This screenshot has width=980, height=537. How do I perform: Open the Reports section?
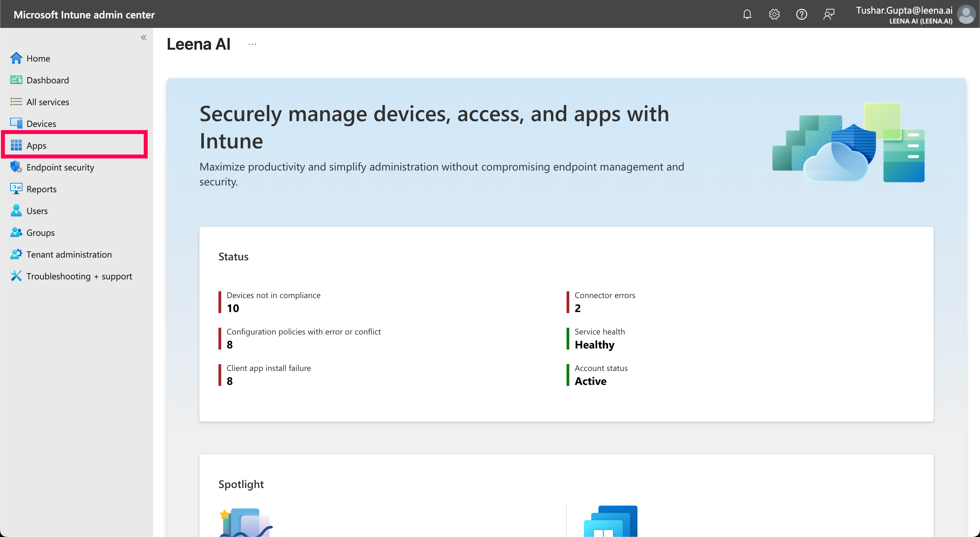(x=41, y=189)
